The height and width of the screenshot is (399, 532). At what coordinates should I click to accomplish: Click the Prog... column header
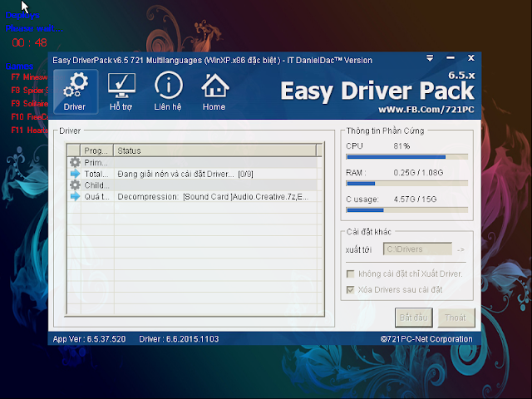(x=96, y=150)
